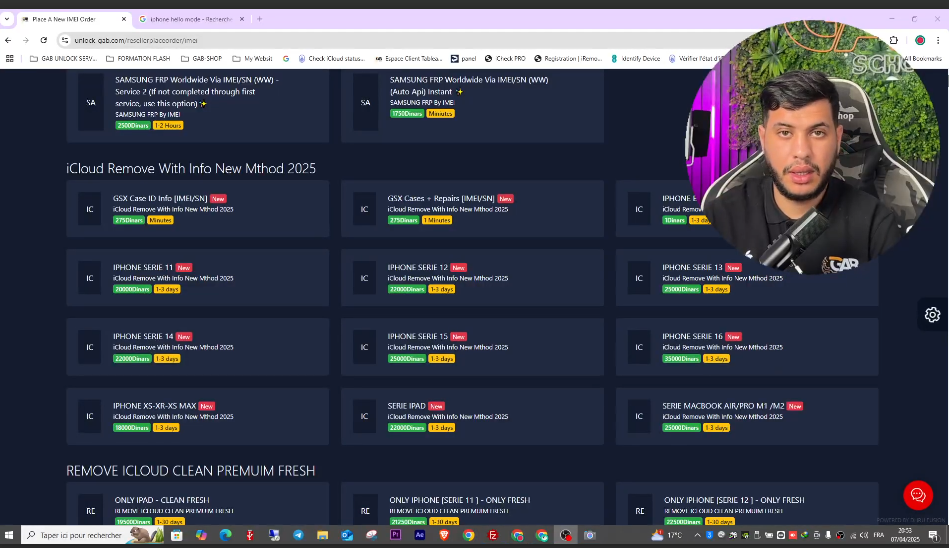Open the Chrome profile avatar
Screen dimensions: 949x548
[920, 40]
